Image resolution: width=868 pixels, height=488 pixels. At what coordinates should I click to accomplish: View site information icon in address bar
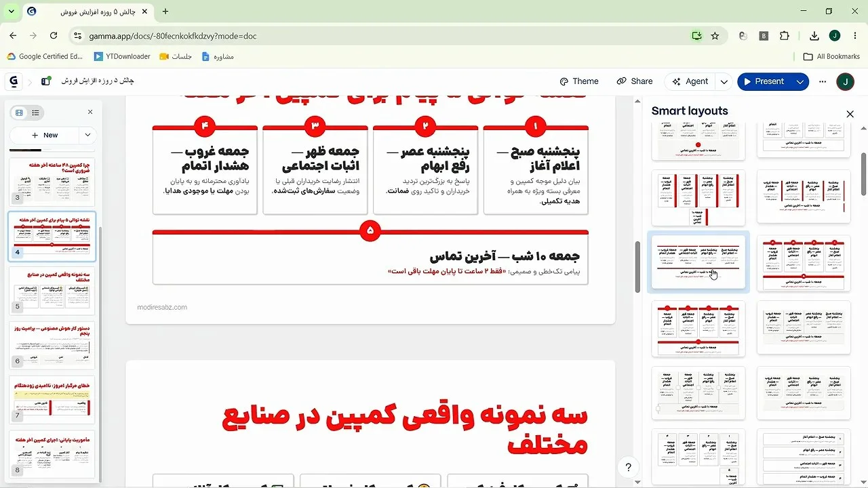(x=78, y=36)
